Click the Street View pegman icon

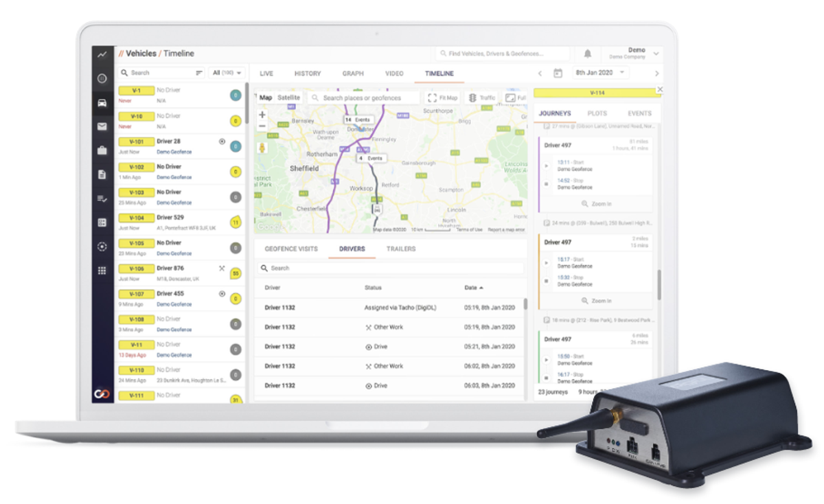point(262,147)
